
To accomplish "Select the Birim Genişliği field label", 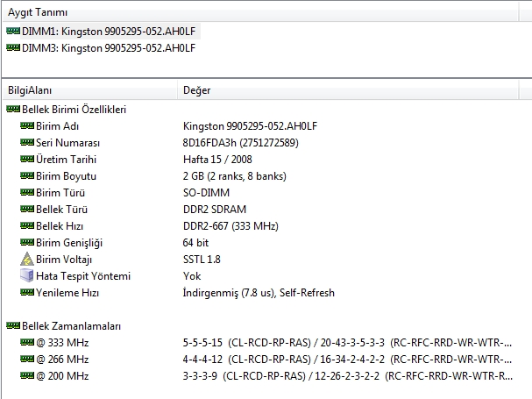I will click(x=69, y=242).
